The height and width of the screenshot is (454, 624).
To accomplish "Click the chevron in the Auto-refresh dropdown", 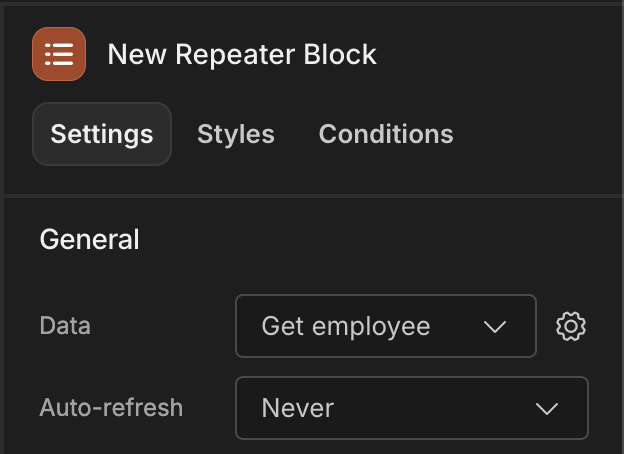I will [547, 409].
